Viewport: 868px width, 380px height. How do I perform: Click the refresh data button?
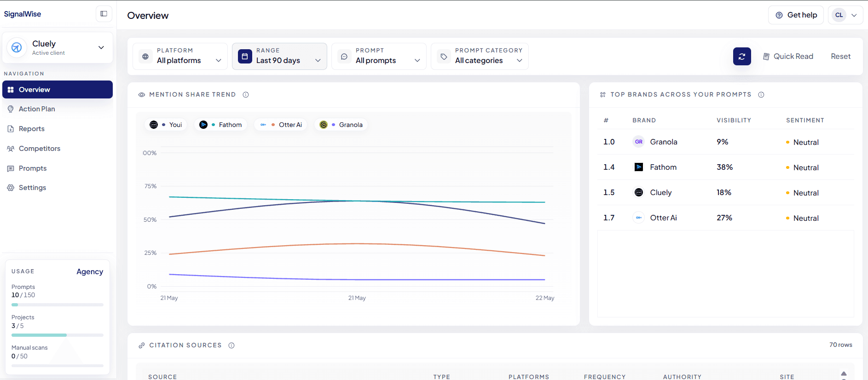tap(742, 56)
